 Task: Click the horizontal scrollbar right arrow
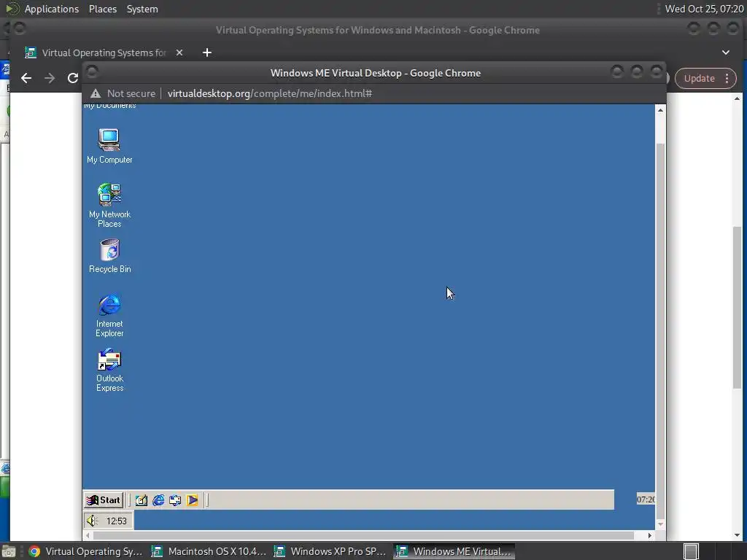(x=650, y=535)
